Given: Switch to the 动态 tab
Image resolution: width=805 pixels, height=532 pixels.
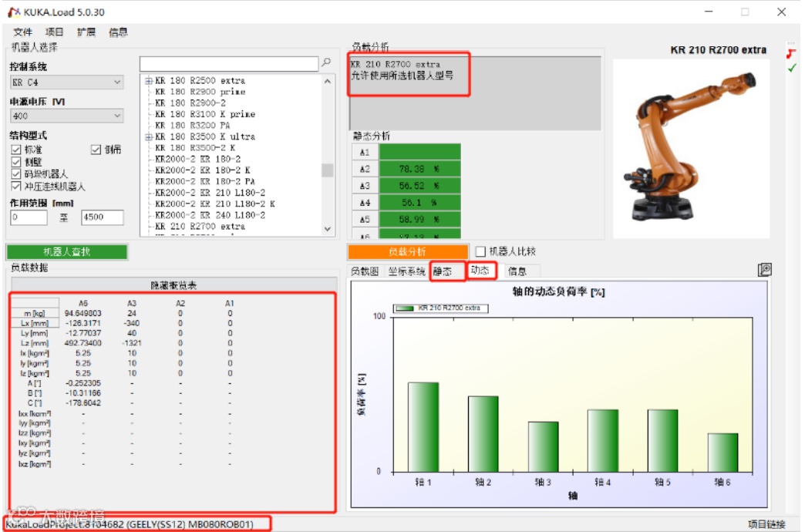Looking at the screenshot, I should [480, 270].
